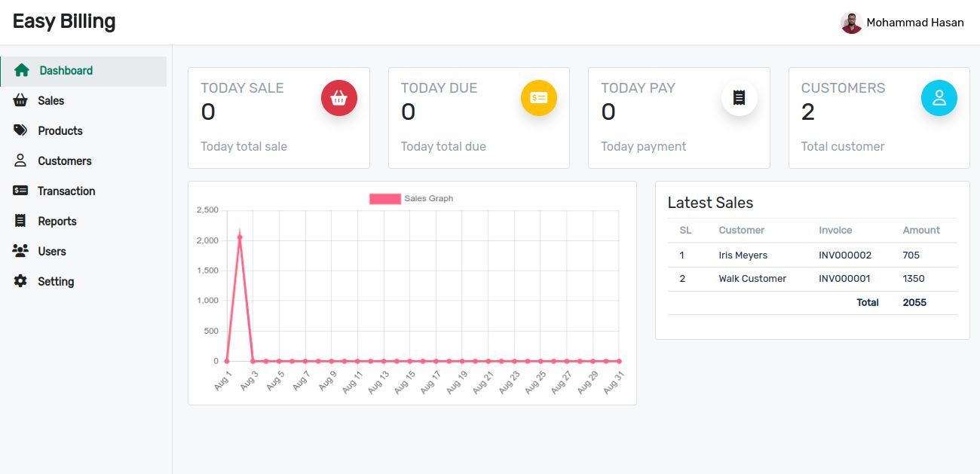
Task: Open the Reports menu item
Action: [57, 221]
